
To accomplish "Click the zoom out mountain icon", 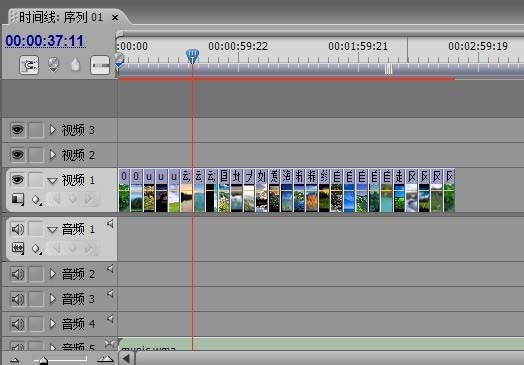I will click(15, 360).
